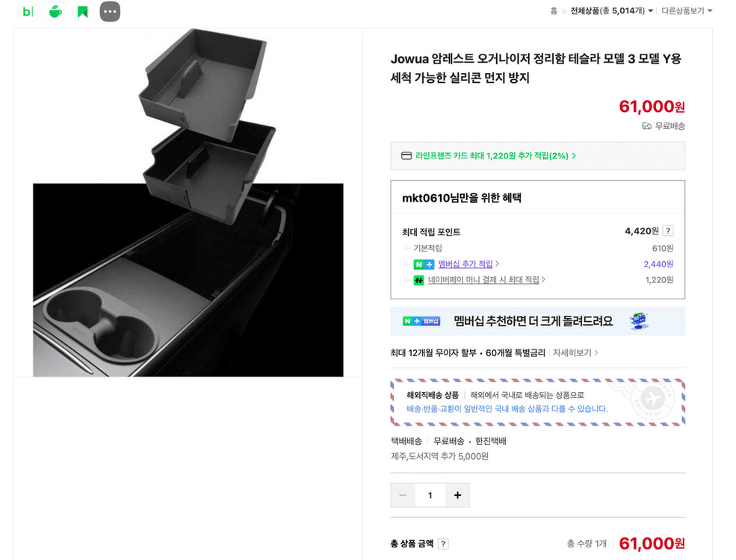Click the Naver Pay N icon
The width and height of the screenshot is (736, 560).
tap(418, 280)
